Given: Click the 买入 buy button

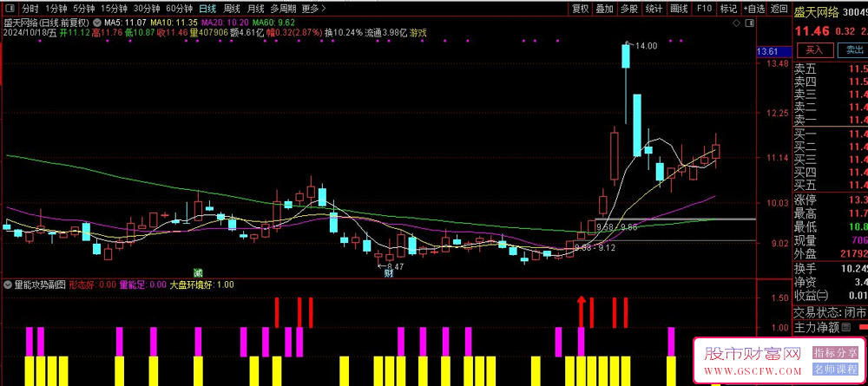Looking at the screenshot, I should 814,49.
